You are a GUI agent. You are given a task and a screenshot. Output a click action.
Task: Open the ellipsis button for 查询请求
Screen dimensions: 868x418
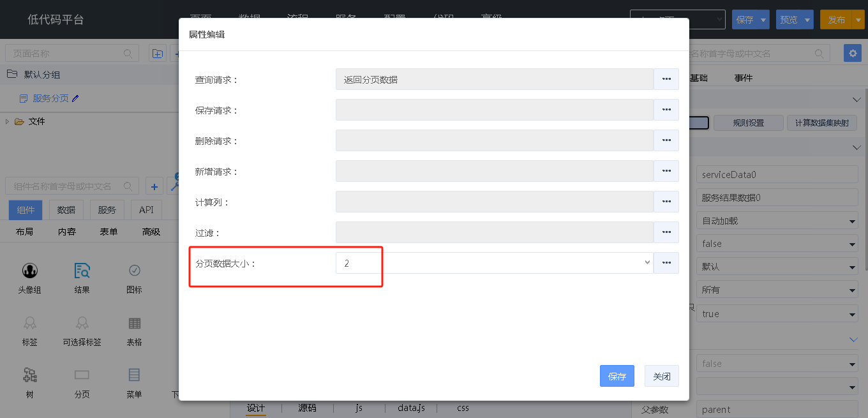(666, 79)
